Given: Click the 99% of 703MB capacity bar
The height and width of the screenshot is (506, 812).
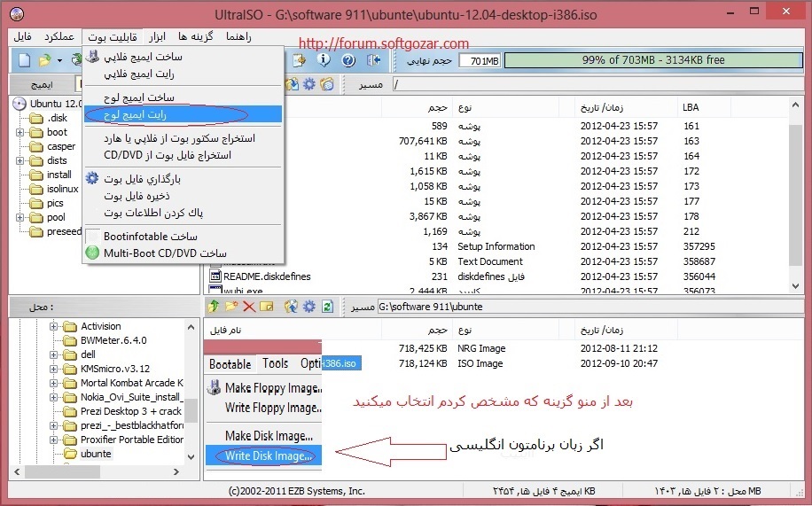Looking at the screenshot, I should tap(653, 60).
